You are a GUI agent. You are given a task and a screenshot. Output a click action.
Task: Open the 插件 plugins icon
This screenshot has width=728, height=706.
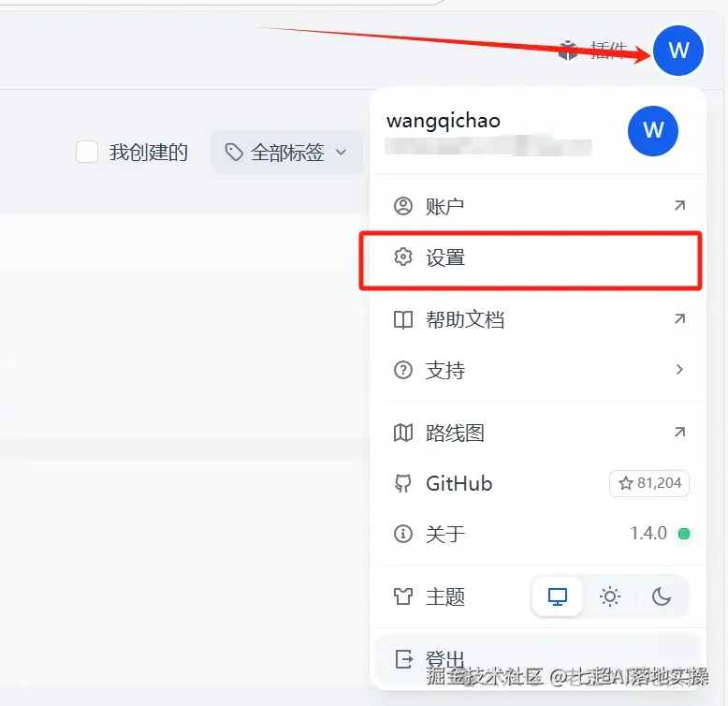(568, 51)
